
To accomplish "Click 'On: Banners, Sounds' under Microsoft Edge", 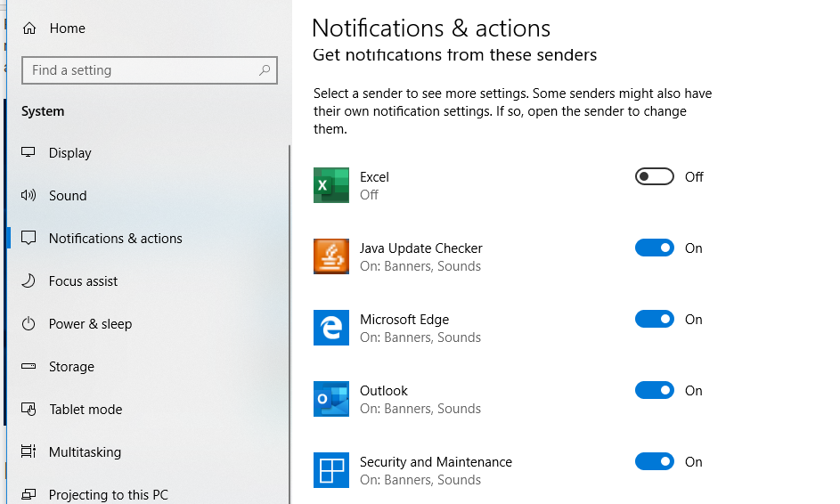I will coord(420,337).
